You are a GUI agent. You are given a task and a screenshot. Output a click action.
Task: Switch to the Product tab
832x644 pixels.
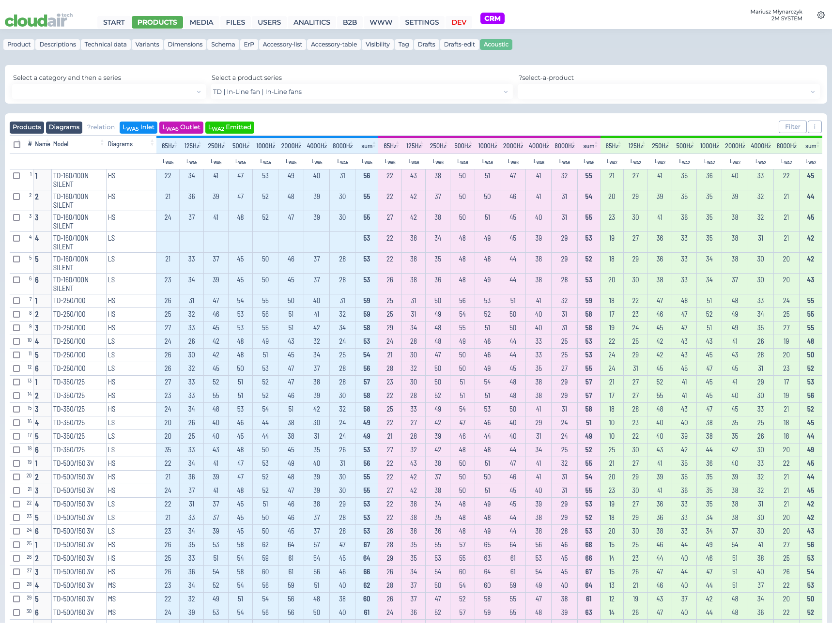pos(19,45)
